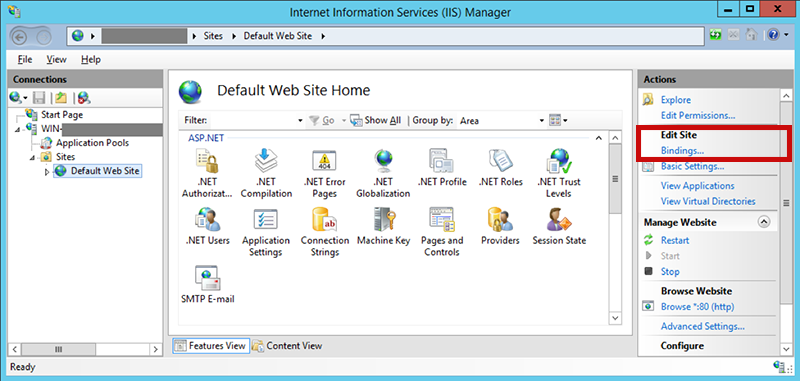Stop the website
The height and width of the screenshot is (381, 800).
click(x=670, y=272)
